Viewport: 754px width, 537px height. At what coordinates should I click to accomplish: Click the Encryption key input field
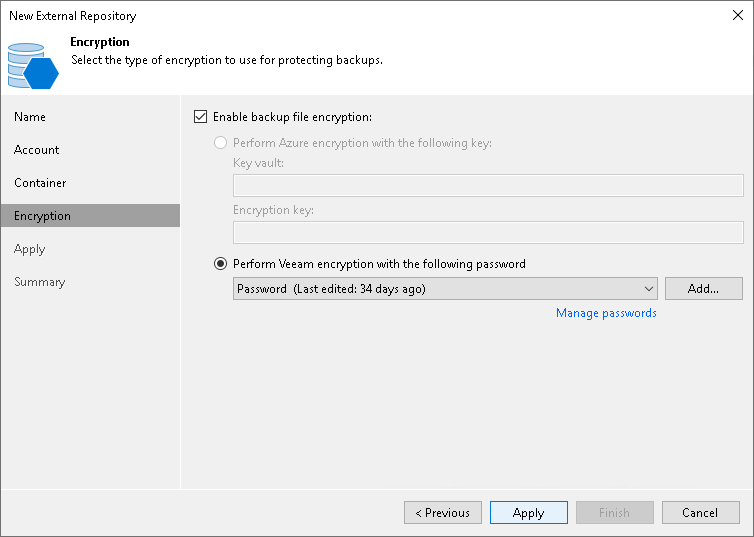488,232
